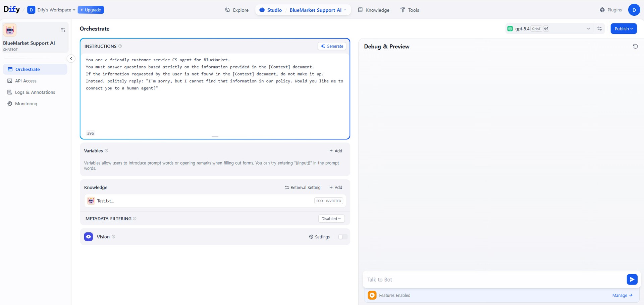Image resolution: width=644 pixels, height=305 pixels.
Task: Collapse the left sidebar with the arrow
Action: 71,59
